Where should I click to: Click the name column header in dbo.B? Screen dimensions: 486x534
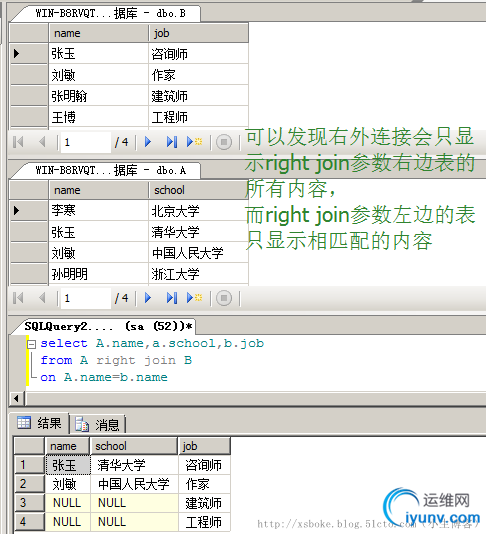[99, 33]
